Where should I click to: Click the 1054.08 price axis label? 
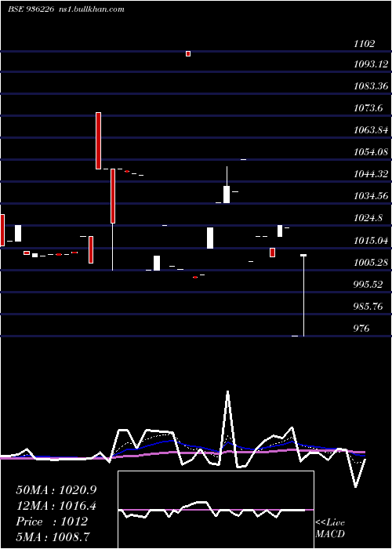pyautogui.click(x=371, y=152)
